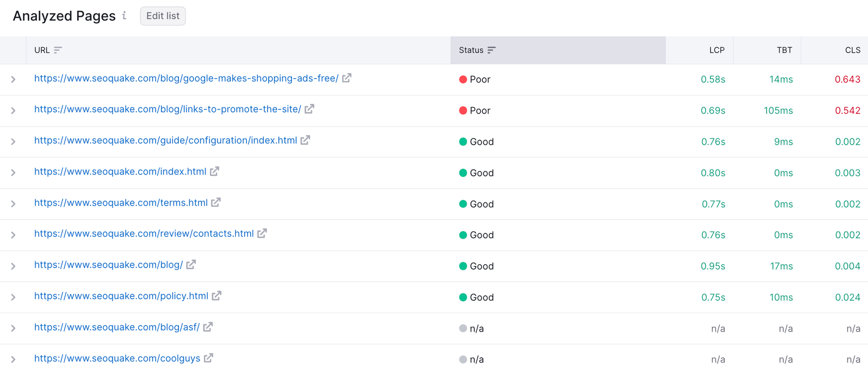Viewport: 868px width, 375px height.
Task: Open the seoquake.com/blog/ URL link
Action: pyautogui.click(x=108, y=265)
